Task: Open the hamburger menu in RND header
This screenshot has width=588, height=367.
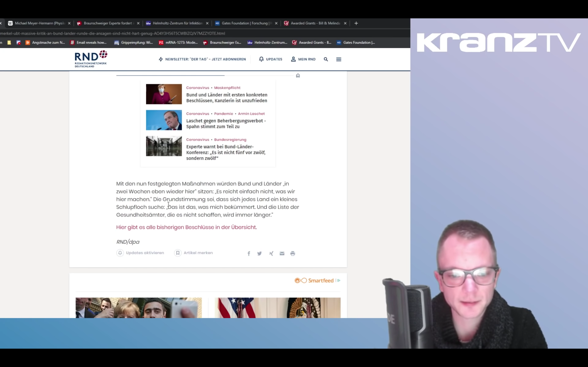Action: [x=339, y=59]
